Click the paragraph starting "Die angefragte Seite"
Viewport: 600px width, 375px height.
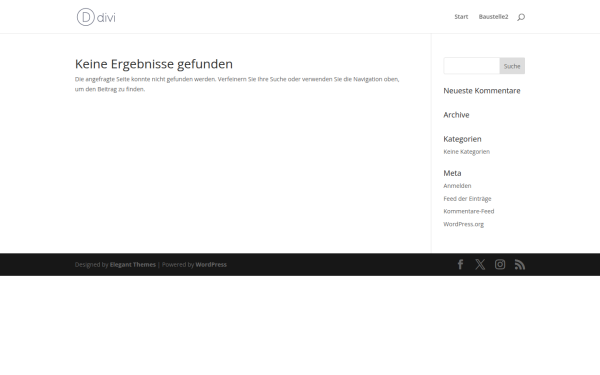coord(237,84)
